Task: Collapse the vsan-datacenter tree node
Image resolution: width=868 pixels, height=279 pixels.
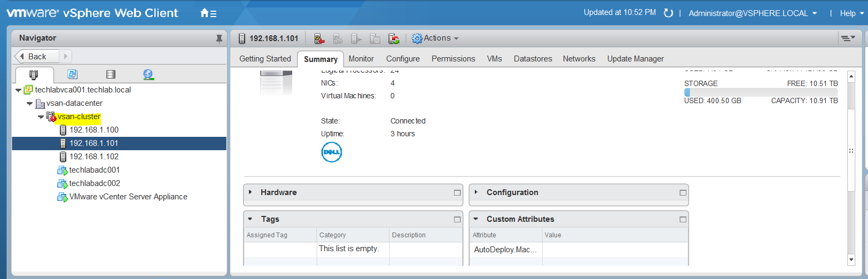Action: (30, 104)
